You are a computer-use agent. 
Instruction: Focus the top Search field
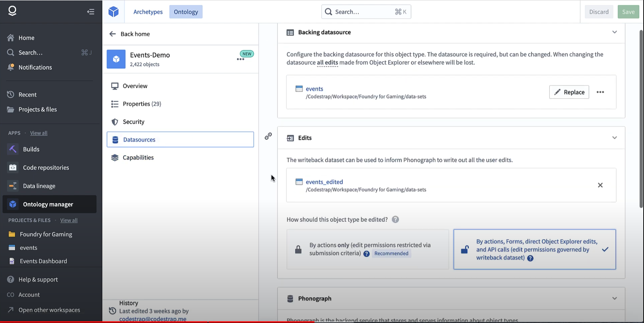tap(366, 12)
